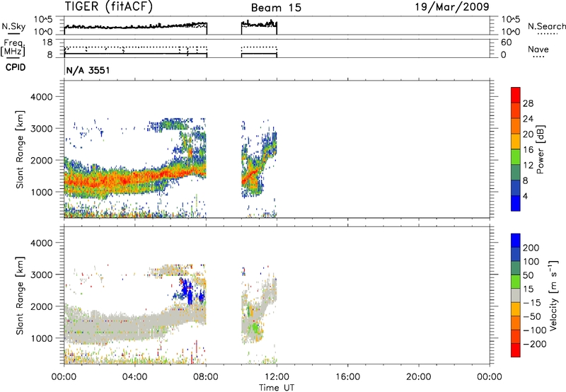Click the blue bottom of the power color bar
This screenshot has width=566, height=392.
(x=516, y=203)
